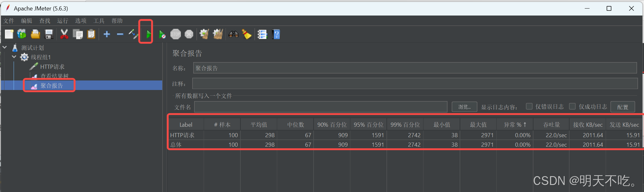This screenshot has height=192, width=644.
Task: Click the Cut scissors icon
Action: coord(64,34)
